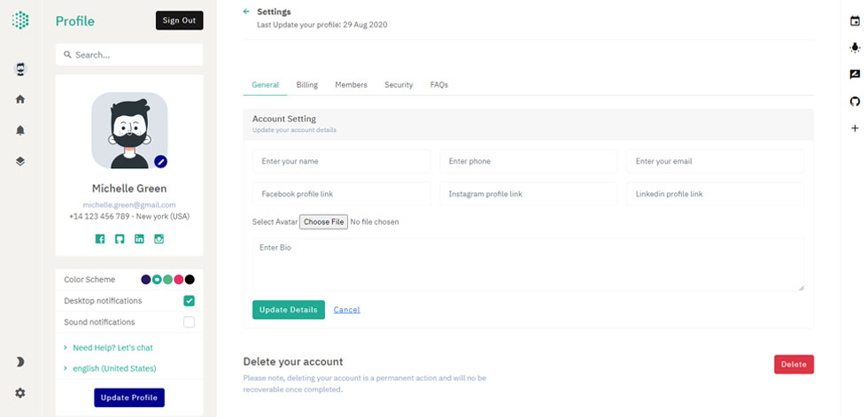The width and height of the screenshot is (868, 417).
Task: Select the black color scheme swatch
Action: pyautogui.click(x=190, y=280)
